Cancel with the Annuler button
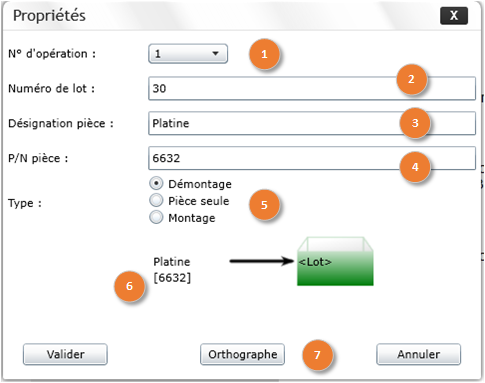Screen dimensions: 485x383 pos(419,354)
